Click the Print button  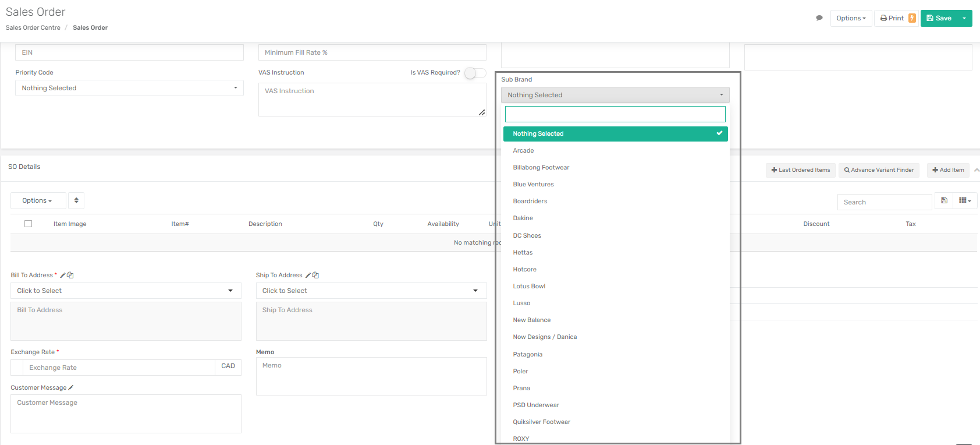pos(891,18)
